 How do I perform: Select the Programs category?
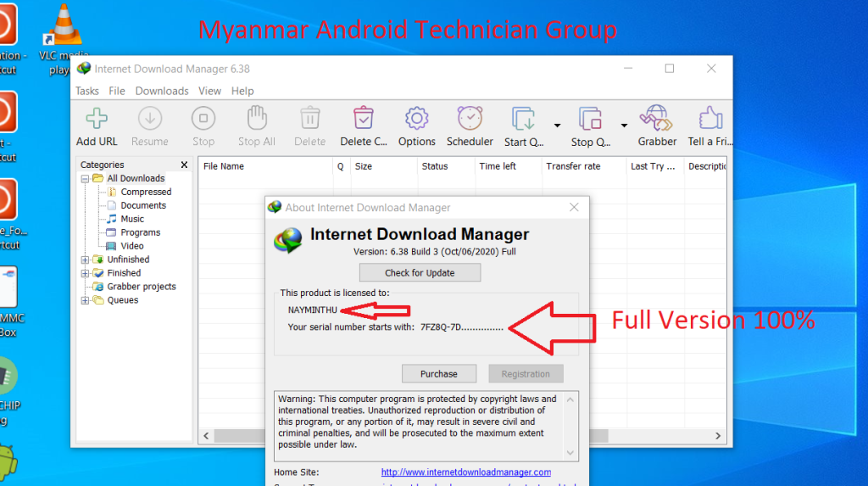(141, 232)
